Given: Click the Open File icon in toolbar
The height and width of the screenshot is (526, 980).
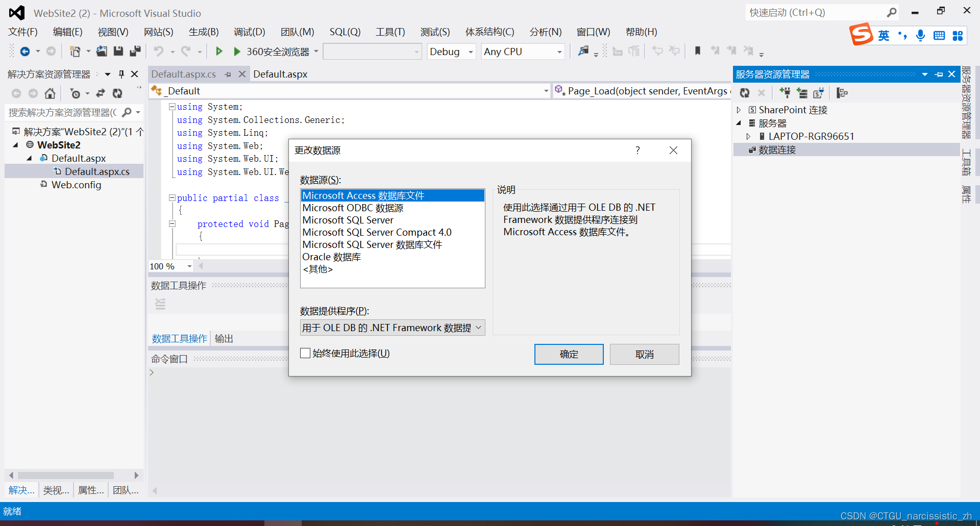Looking at the screenshot, I should pos(102,51).
